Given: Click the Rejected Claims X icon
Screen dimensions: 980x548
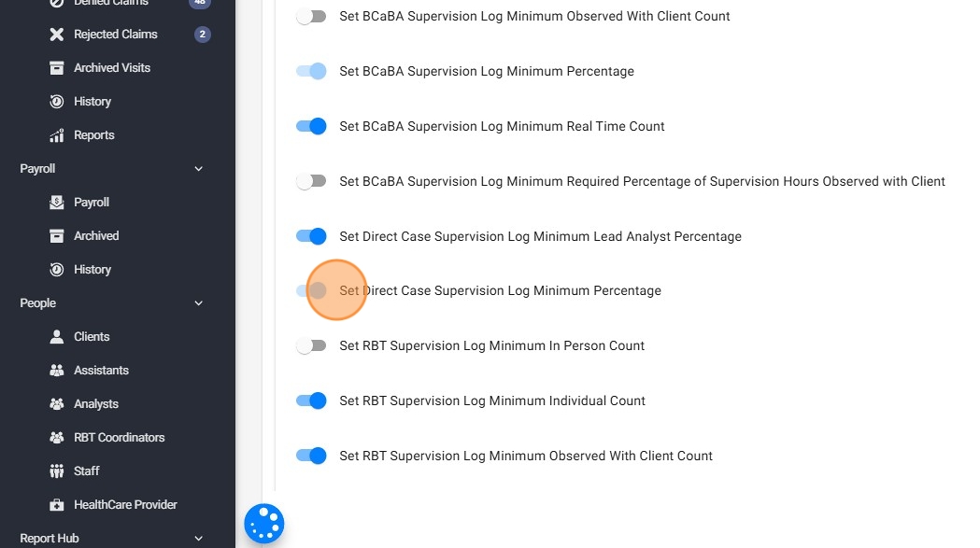Looking at the screenshot, I should (x=56, y=35).
